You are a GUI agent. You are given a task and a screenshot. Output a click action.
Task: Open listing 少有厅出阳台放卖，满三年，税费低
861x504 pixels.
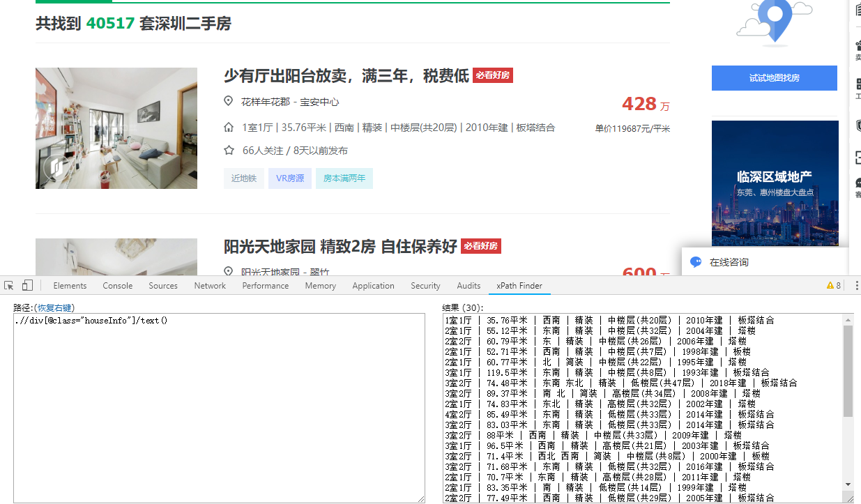coord(346,76)
